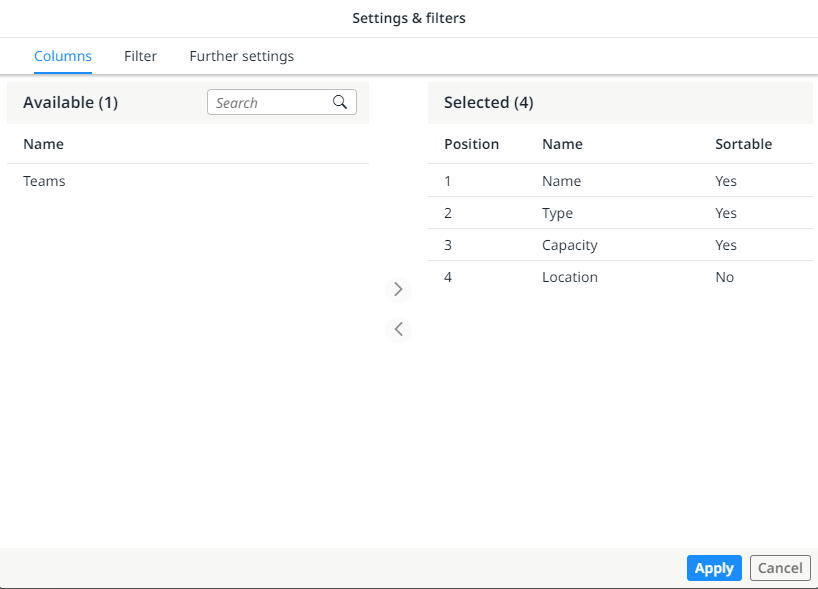Click the Name column header in Available panel

click(43, 144)
